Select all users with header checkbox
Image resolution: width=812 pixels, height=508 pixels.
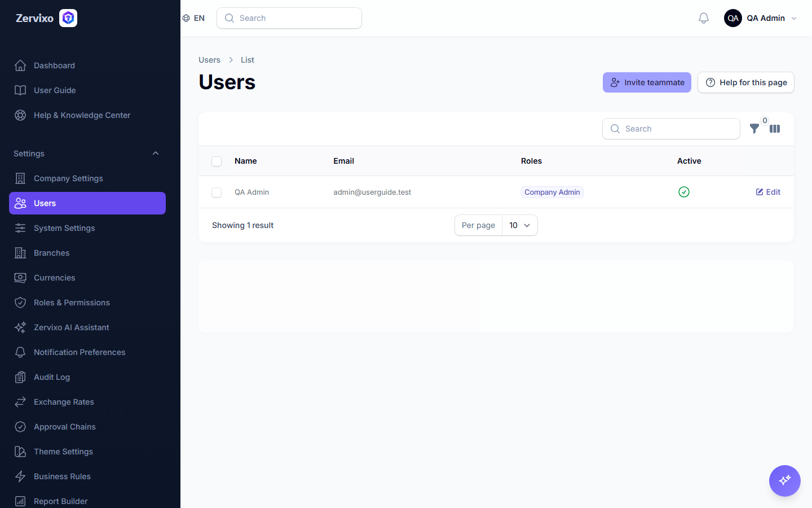217,161
